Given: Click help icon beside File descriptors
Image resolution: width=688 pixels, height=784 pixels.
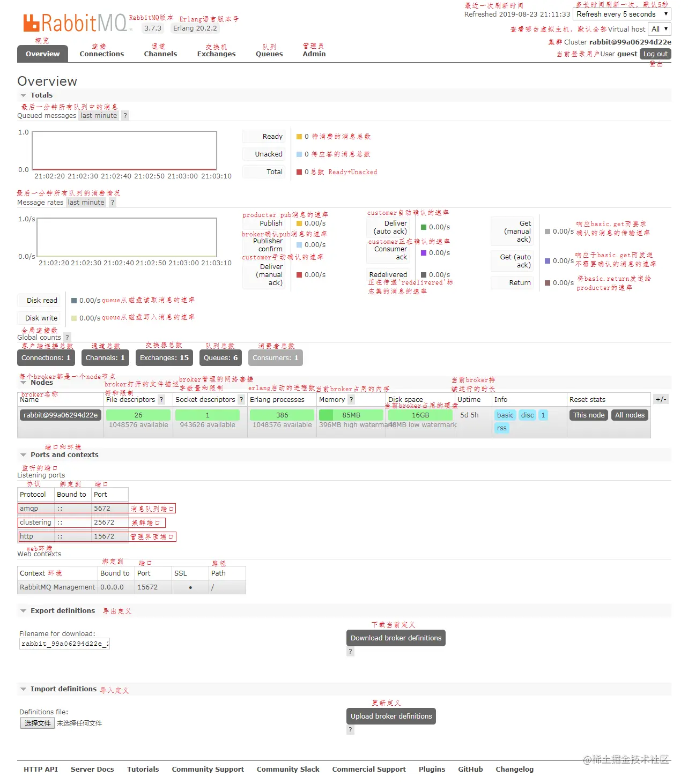Looking at the screenshot, I should point(161,400).
